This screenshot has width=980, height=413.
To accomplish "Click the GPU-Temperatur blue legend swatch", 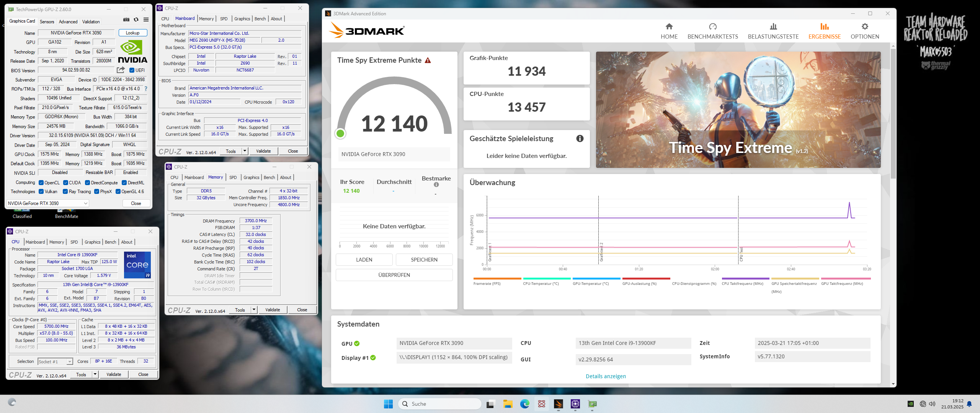I will pyautogui.click(x=596, y=278).
